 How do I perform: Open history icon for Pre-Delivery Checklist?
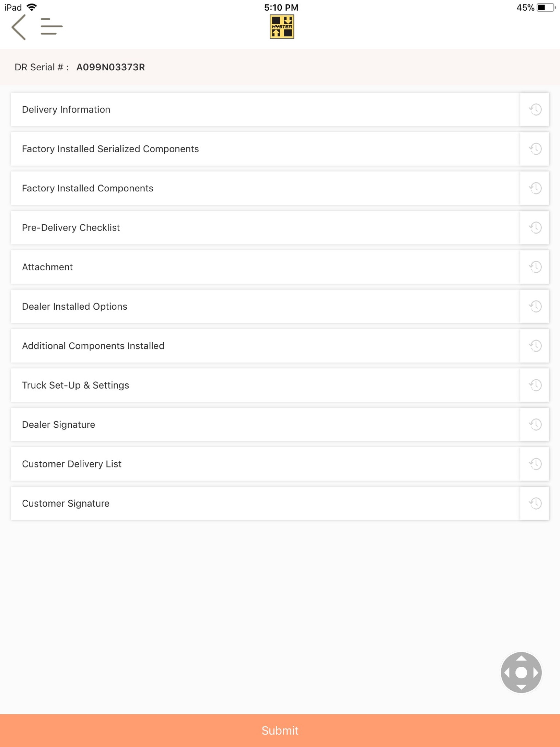(535, 227)
